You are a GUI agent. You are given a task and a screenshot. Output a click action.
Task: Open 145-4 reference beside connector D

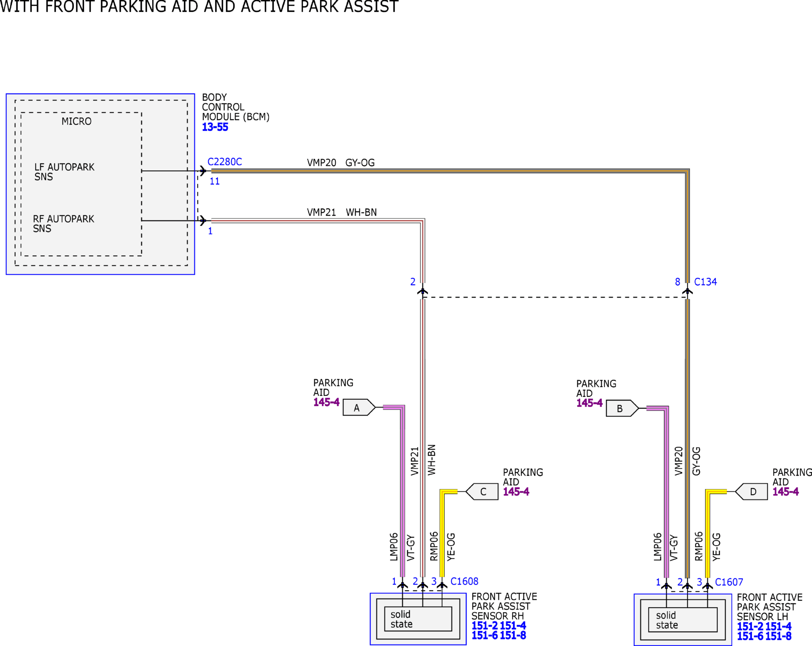pyautogui.click(x=786, y=492)
